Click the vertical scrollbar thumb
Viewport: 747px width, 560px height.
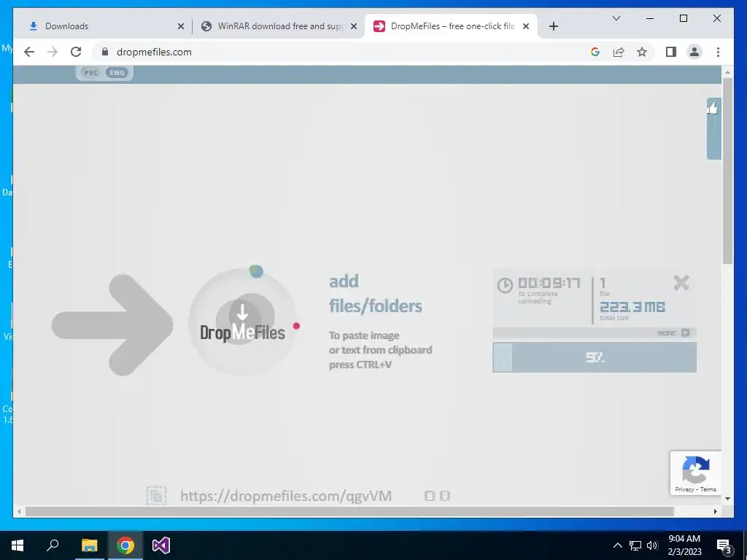pyautogui.click(x=727, y=171)
